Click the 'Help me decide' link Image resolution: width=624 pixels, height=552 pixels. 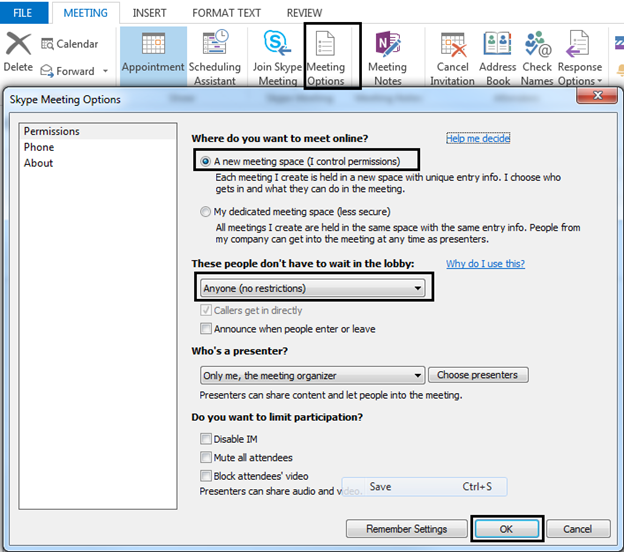click(x=478, y=138)
